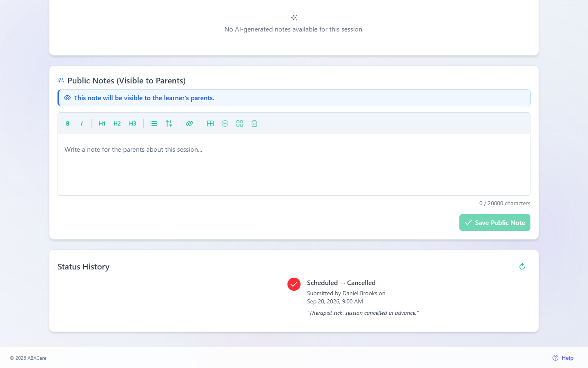Apply H2 heading style

click(x=117, y=123)
